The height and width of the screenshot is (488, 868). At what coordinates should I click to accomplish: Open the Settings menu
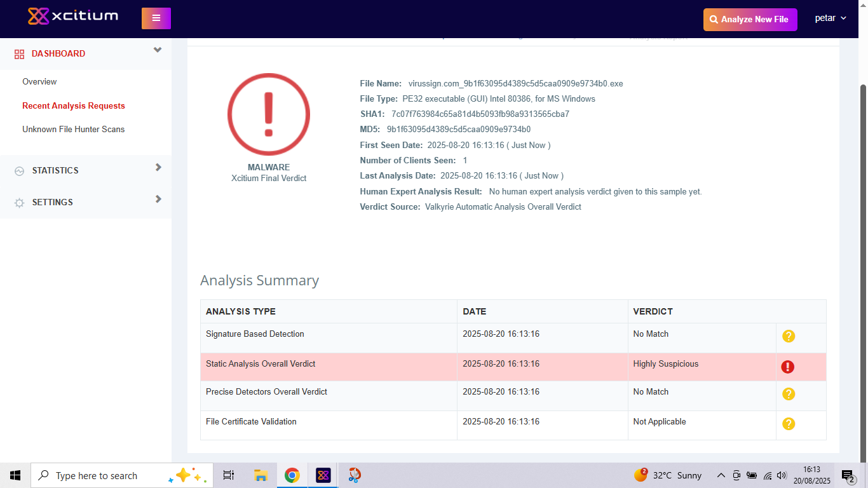tap(53, 202)
